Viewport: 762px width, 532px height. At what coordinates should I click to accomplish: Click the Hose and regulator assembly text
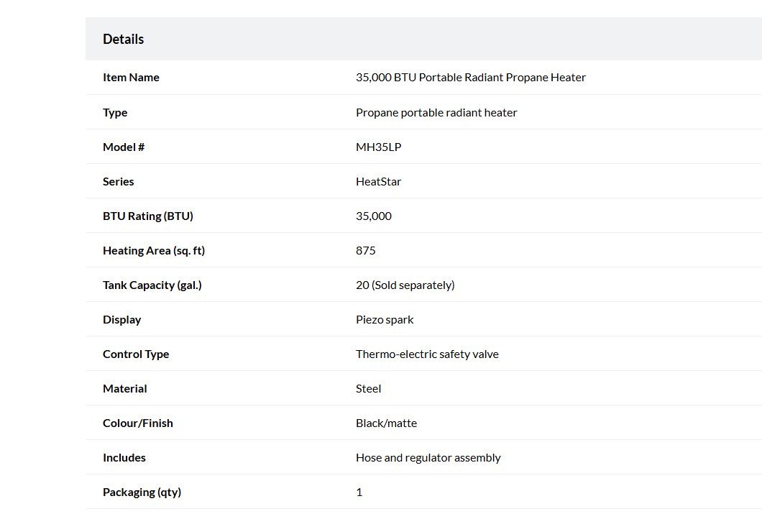tap(428, 457)
